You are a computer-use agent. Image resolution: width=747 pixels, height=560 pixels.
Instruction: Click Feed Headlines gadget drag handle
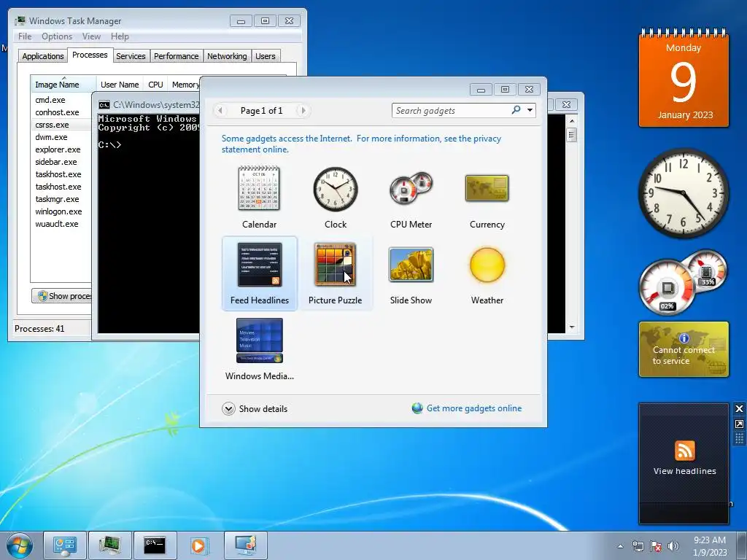pos(740,438)
